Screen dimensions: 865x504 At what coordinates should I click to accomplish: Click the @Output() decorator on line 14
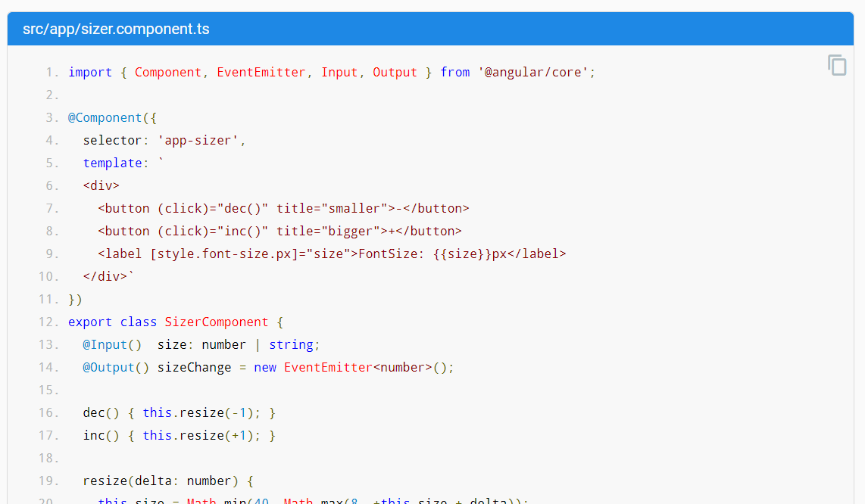[116, 367]
